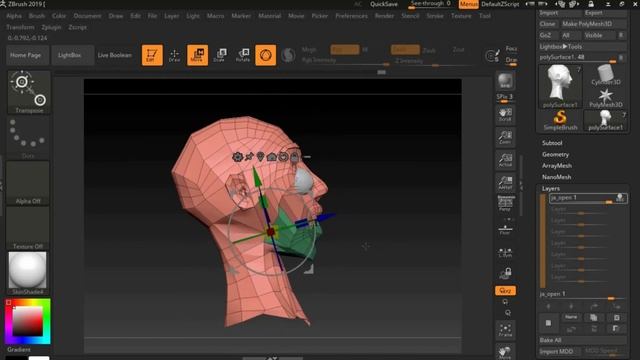
Task: Toggle Move mode button
Action: [x=198, y=55]
